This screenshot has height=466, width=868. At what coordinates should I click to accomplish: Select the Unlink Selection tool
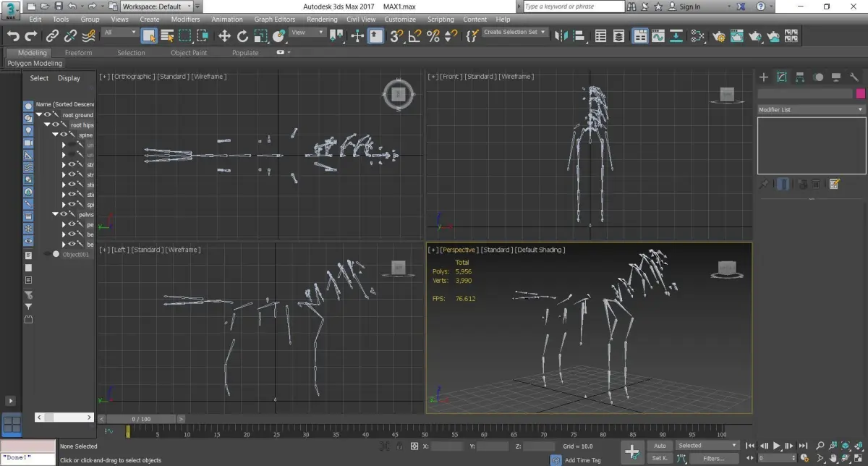click(70, 35)
